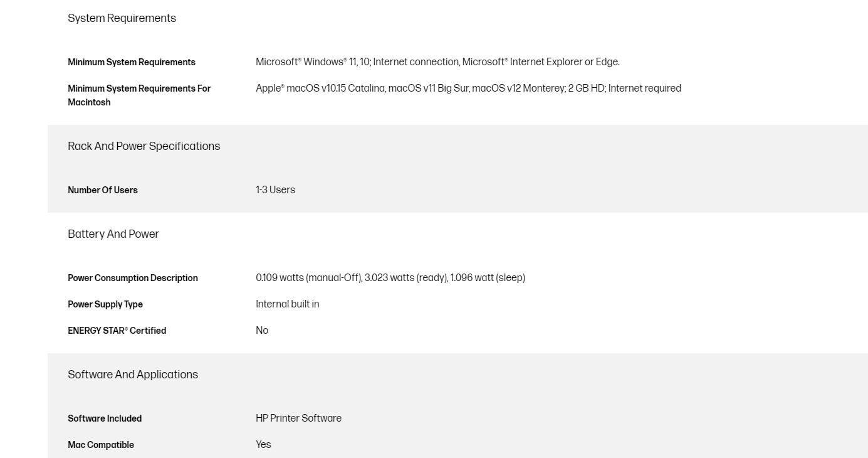Click the Rack And Power Specifications heading

click(144, 146)
